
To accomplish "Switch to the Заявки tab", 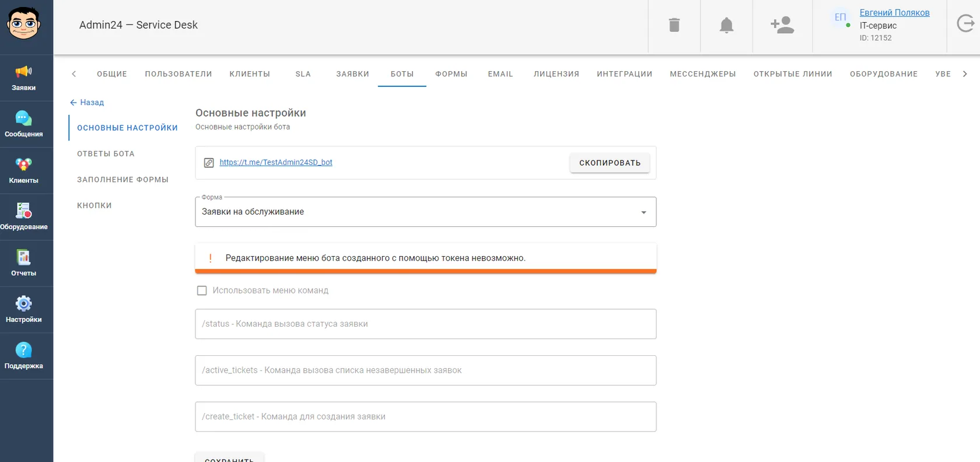I will pos(353,74).
